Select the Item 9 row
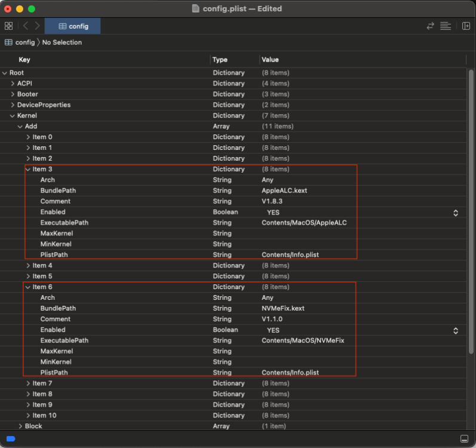The height and width of the screenshot is (448, 476). coord(233,404)
